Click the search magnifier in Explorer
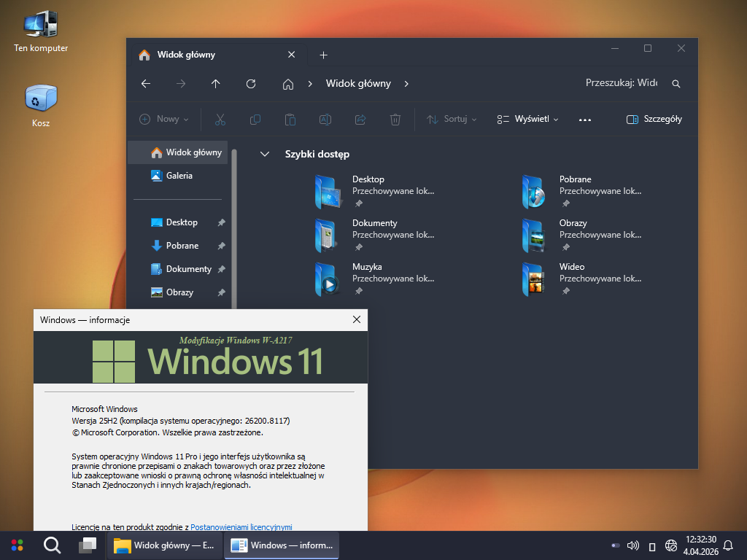Image resolution: width=747 pixels, height=560 pixels. (x=676, y=84)
